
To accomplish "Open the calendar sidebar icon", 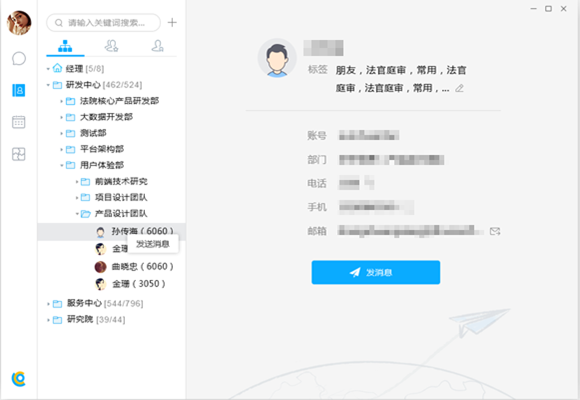I will (x=18, y=122).
